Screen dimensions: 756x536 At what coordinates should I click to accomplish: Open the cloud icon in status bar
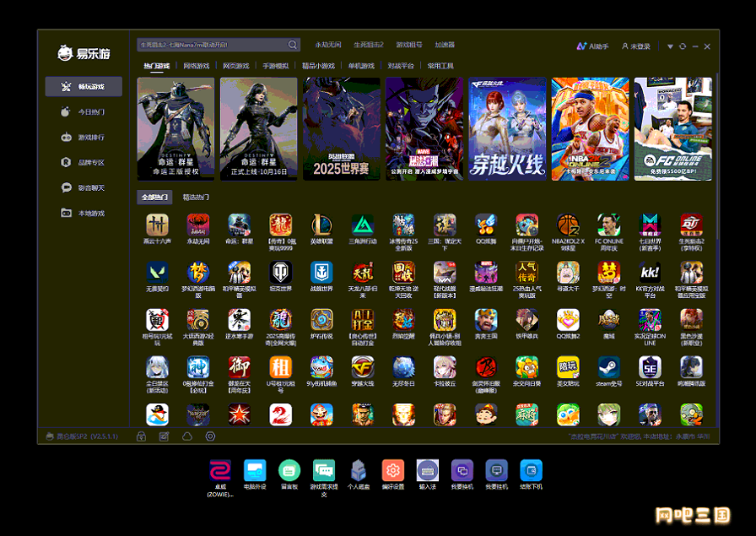186,436
